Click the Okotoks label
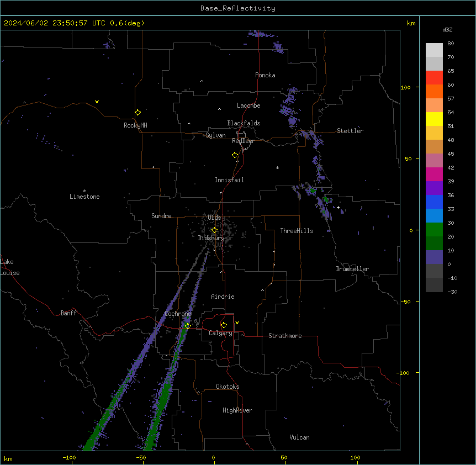476x465 pixels. (228, 387)
